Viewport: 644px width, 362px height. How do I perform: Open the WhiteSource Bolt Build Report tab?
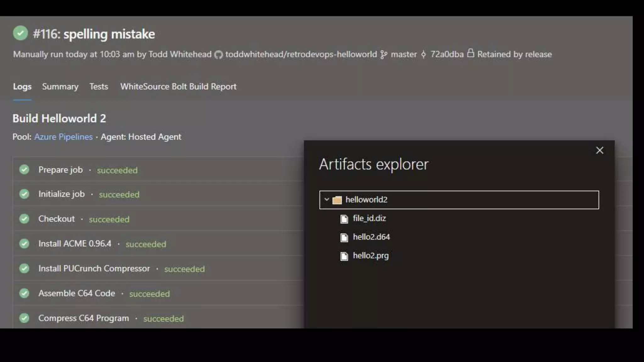pyautogui.click(x=178, y=86)
